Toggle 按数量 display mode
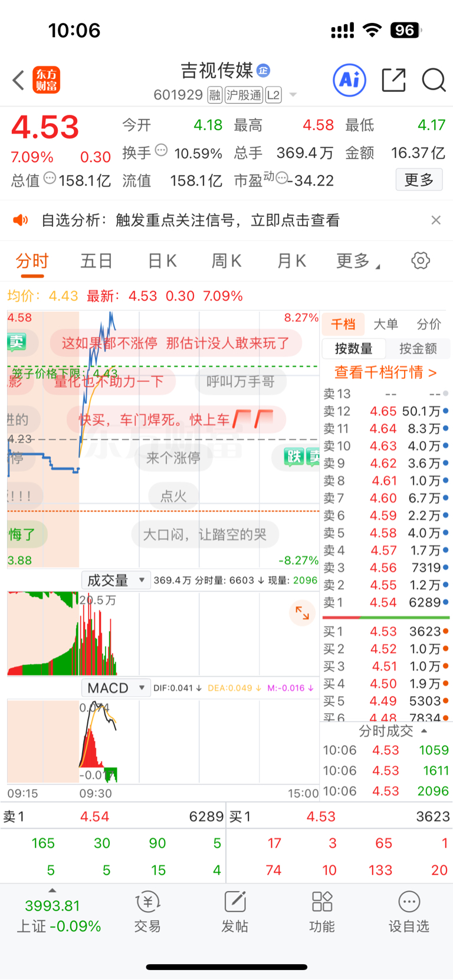Viewport: 453px width, 980px height. [x=354, y=348]
